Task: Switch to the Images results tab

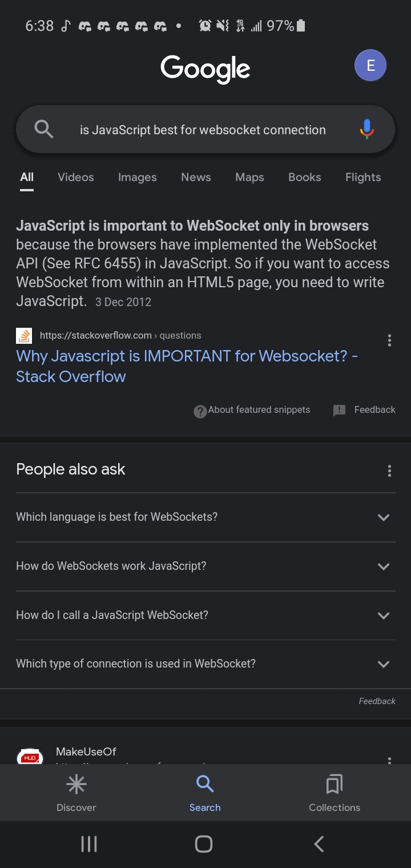Action: click(x=137, y=177)
